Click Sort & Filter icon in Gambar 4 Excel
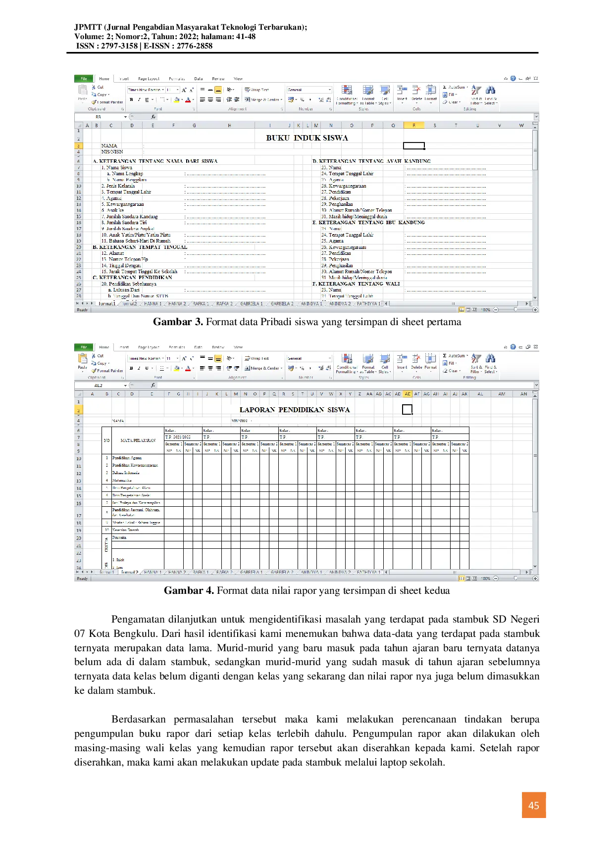614x868 pixels. coord(476,358)
